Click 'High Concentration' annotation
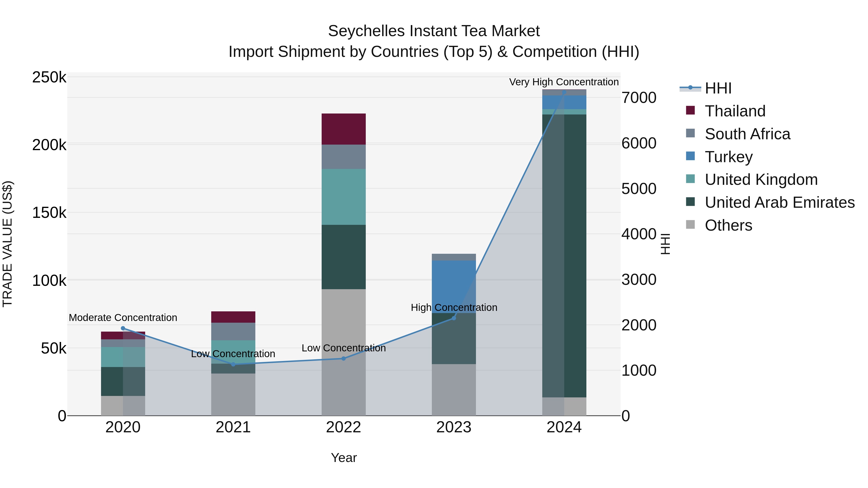 [454, 308]
